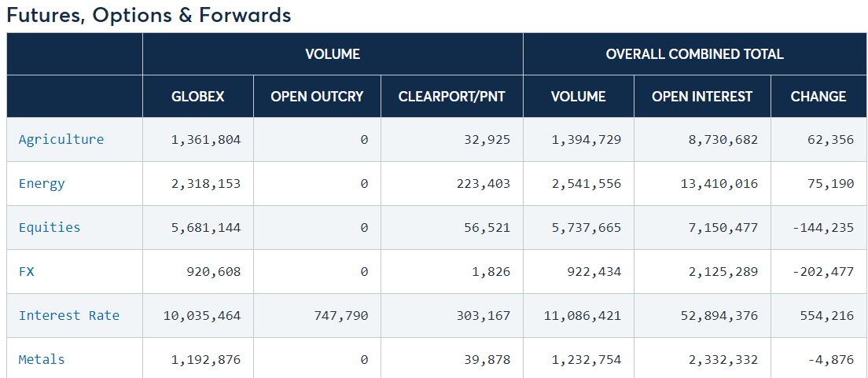868x378 pixels.
Task: Click the OVERALL COMBINED TOTAL header
Action: pos(695,53)
